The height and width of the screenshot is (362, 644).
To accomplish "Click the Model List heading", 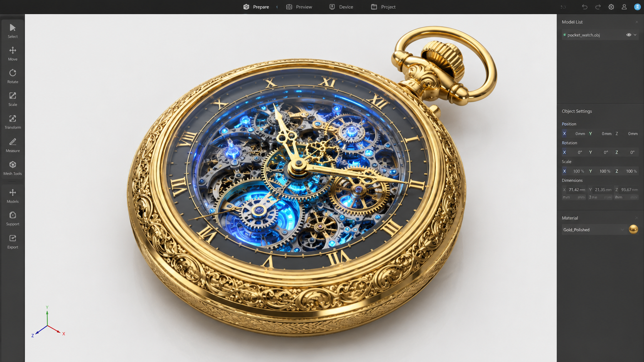I will (572, 22).
